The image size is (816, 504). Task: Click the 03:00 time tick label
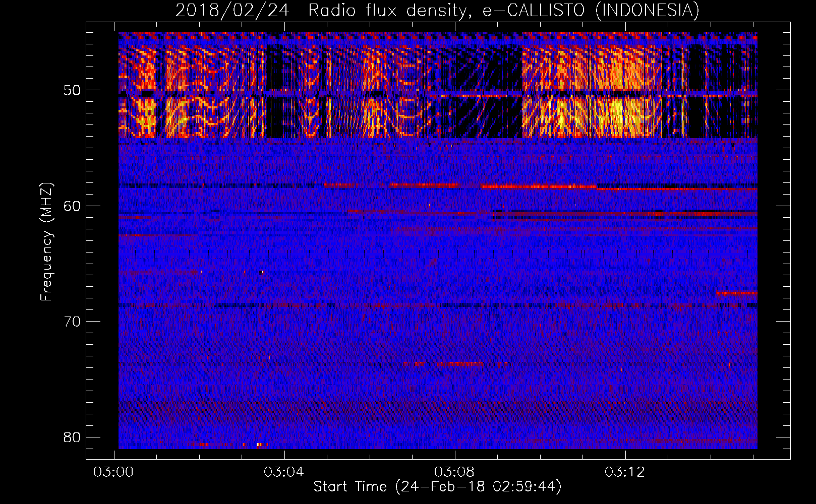click(114, 472)
